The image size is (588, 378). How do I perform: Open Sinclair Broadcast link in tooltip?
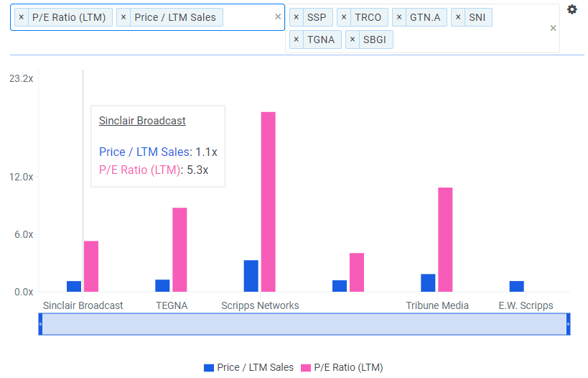142,121
